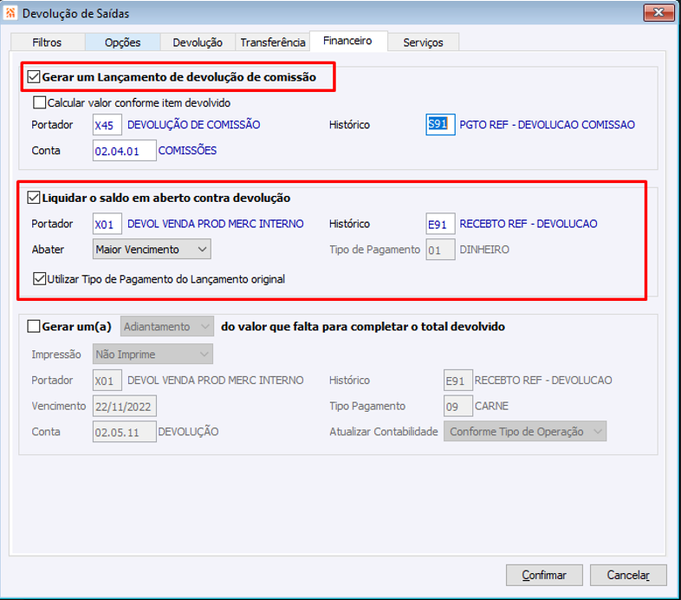Expand the Impressão Não Imprime dropdown
This screenshot has width=681, height=600.
click(x=152, y=354)
